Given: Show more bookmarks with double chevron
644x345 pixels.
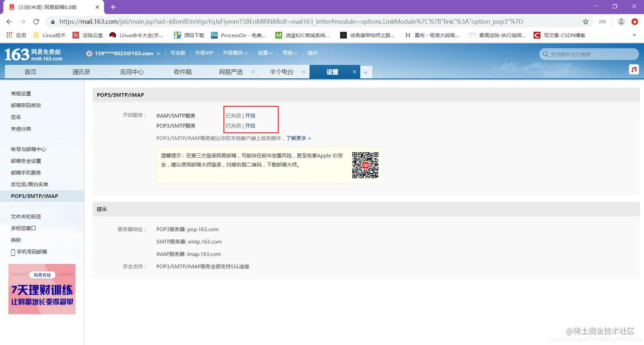Looking at the screenshot, I should [634, 35].
